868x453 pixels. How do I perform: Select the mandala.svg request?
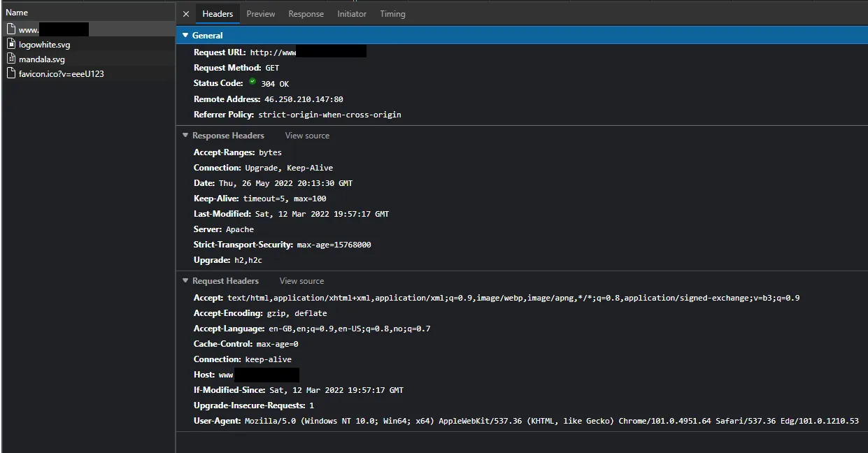tap(88, 59)
